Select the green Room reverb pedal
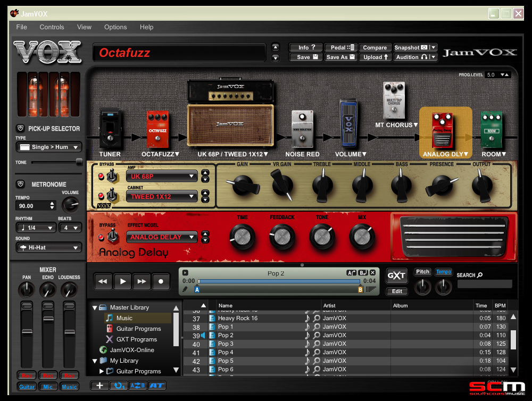This screenshot has width=532, height=401. (x=492, y=130)
